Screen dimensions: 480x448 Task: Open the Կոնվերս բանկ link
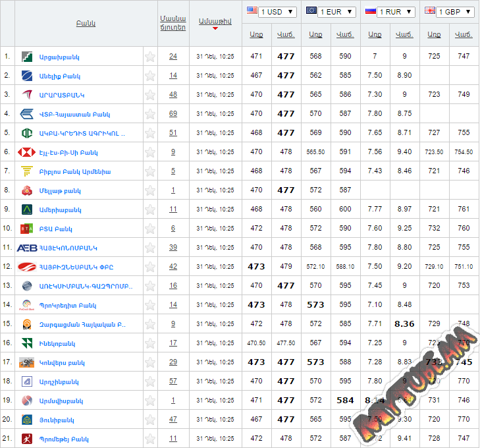[62, 363]
